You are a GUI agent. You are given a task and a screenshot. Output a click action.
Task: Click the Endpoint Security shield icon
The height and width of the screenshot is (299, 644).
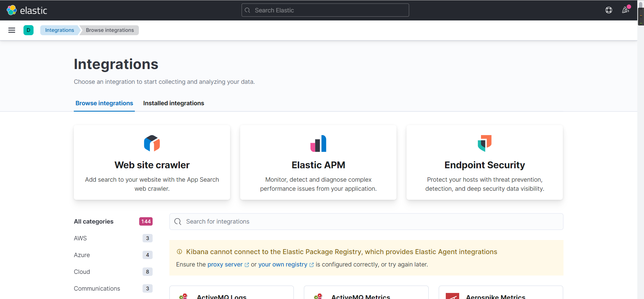click(x=485, y=143)
